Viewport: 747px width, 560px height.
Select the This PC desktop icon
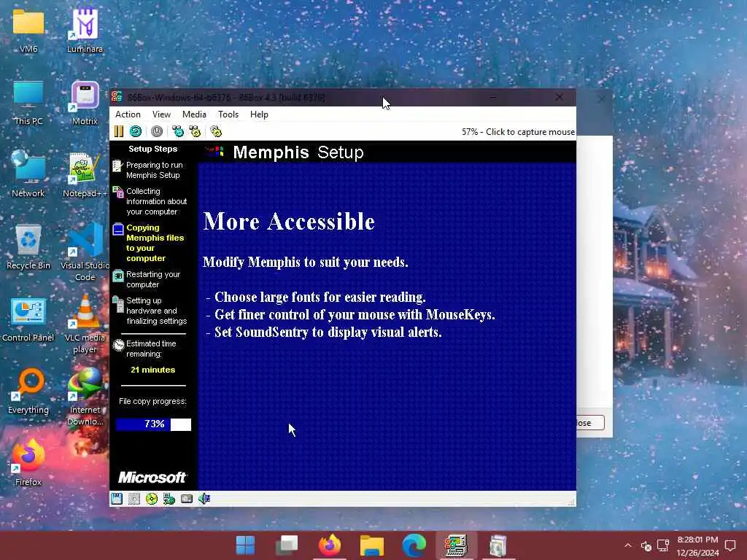[28, 103]
